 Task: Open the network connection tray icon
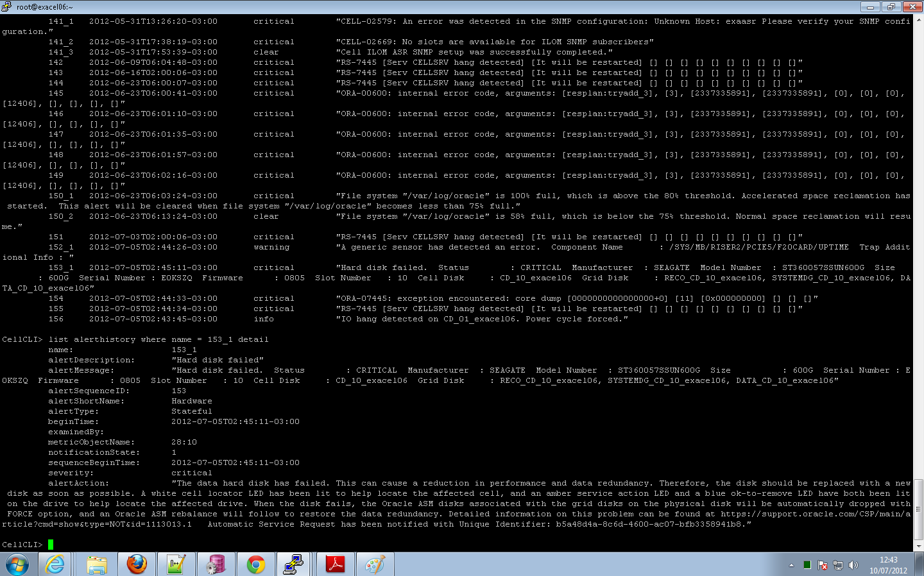(x=838, y=565)
